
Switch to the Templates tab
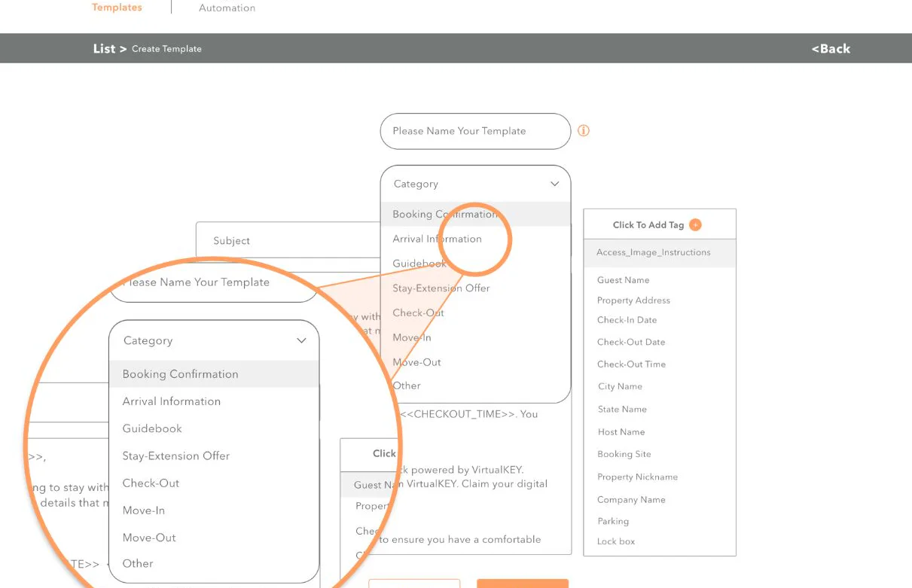click(x=117, y=8)
